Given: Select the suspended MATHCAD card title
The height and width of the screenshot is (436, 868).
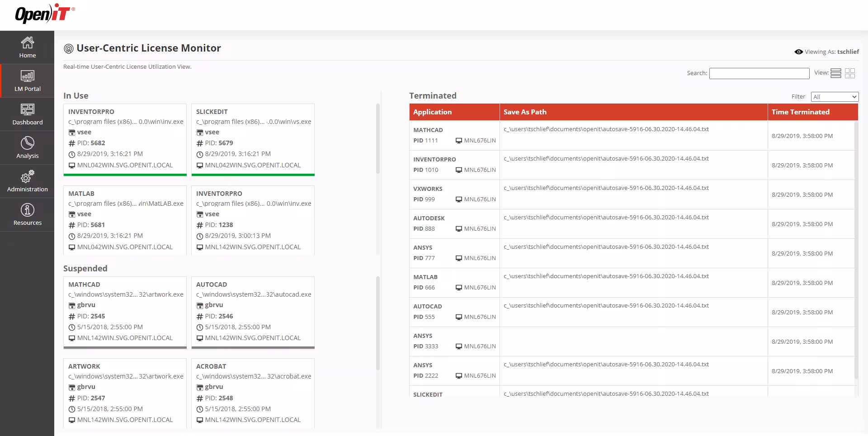Looking at the screenshot, I should (84, 284).
